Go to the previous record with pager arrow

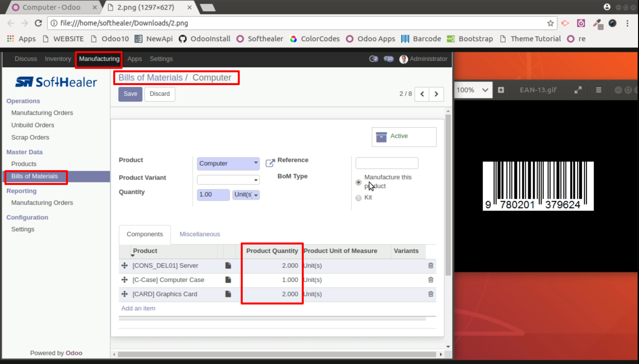[x=422, y=94]
